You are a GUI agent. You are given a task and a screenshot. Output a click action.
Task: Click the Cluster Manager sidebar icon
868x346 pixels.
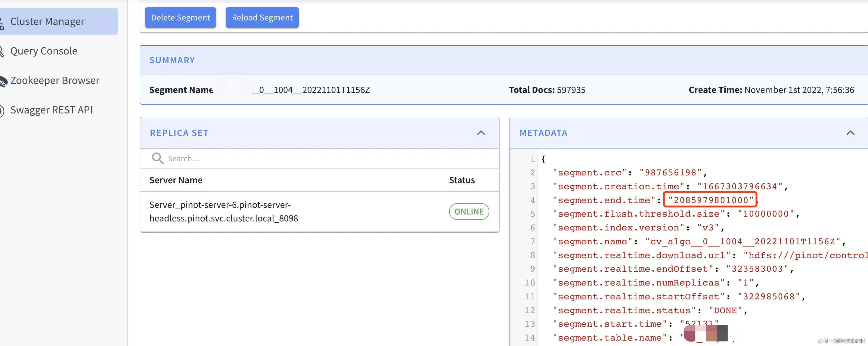2,23
